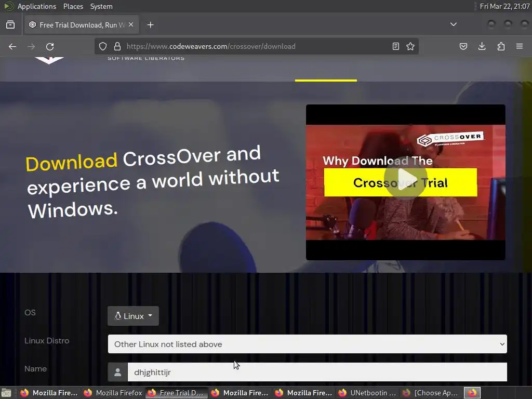Click the forward navigation arrow

click(31, 46)
